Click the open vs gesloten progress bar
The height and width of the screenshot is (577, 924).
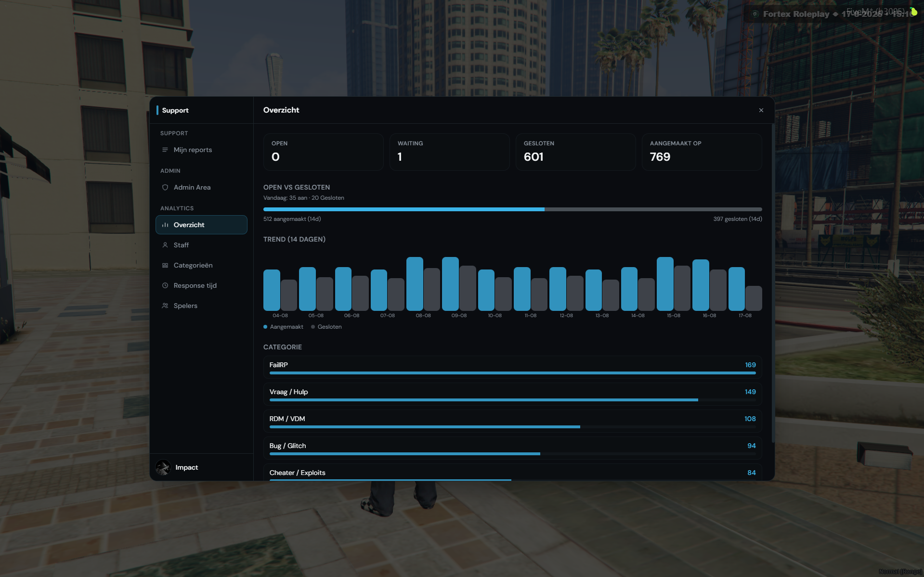pos(513,209)
